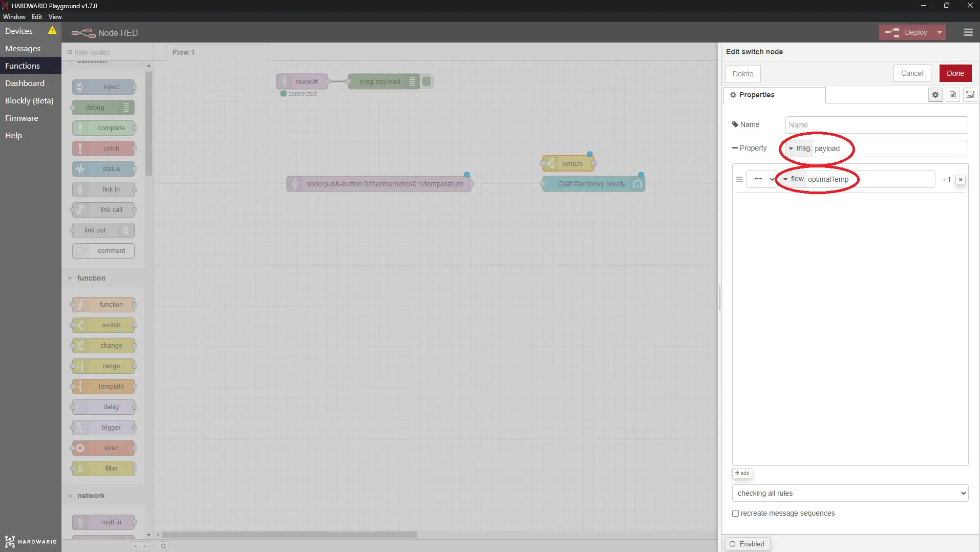The height and width of the screenshot is (552, 980).
Task: Click the warning triangle icon next to Devices
Action: 52,31
